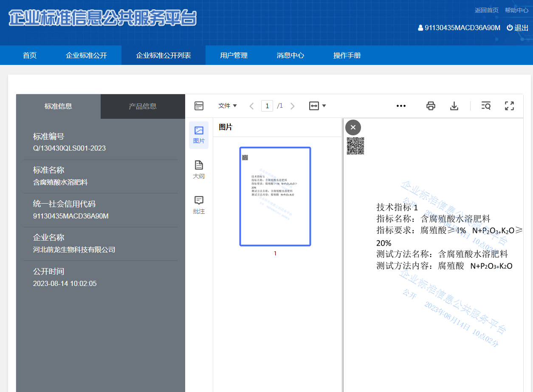Go to the next page arrow
This screenshot has height=392, width=533.
click(292, 106)
